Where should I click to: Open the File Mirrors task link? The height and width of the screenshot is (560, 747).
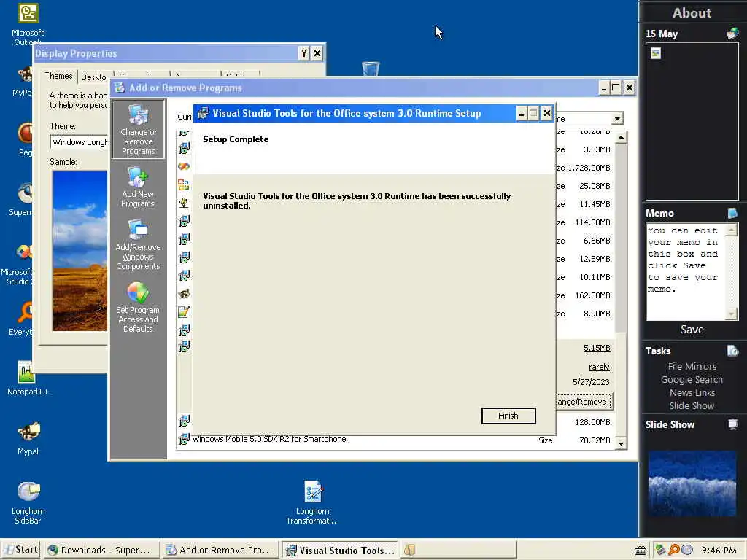692,366
